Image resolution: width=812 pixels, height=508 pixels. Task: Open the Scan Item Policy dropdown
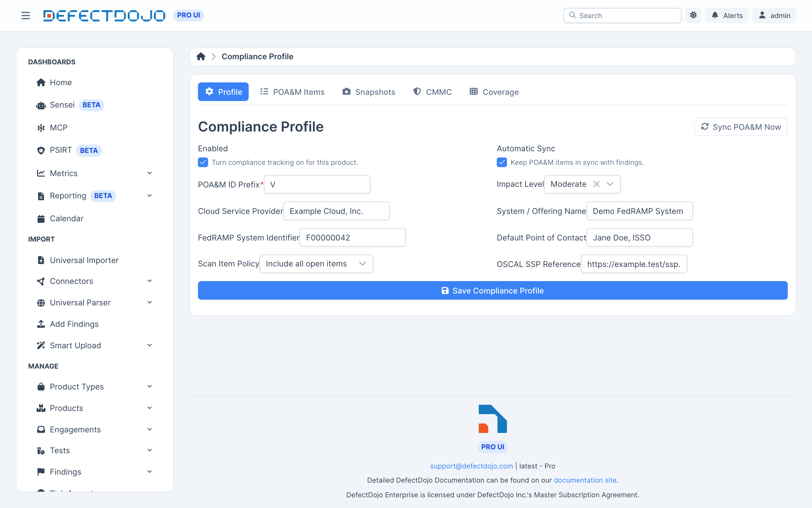[316, 264]
